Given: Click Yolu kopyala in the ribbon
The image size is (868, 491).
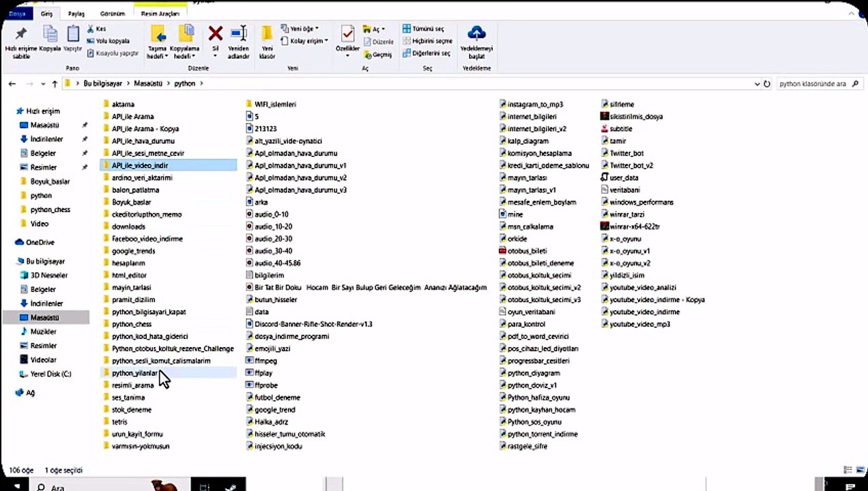Looking at the screenshot, I should point(108,41).
